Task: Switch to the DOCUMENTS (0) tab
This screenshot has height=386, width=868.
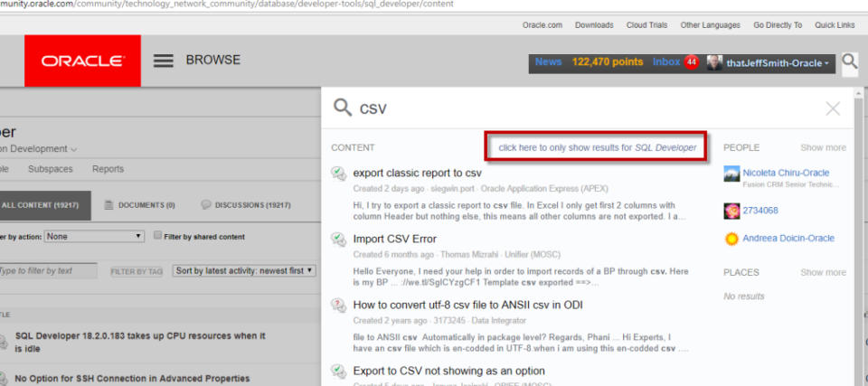Action: point(140,205)
